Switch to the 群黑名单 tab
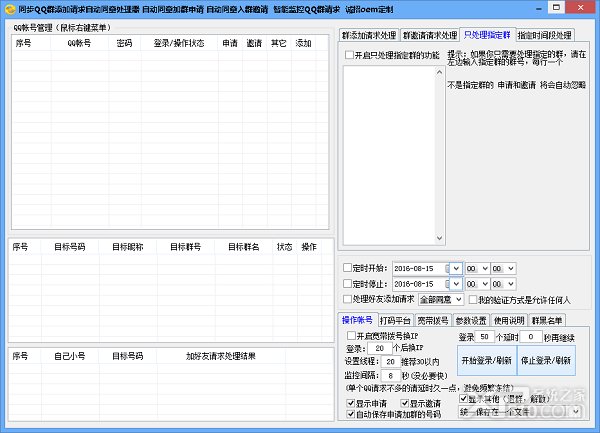Image resolution: width=600 pixels, height=433 pixels. pyautogui.click(x=547, y=321)
